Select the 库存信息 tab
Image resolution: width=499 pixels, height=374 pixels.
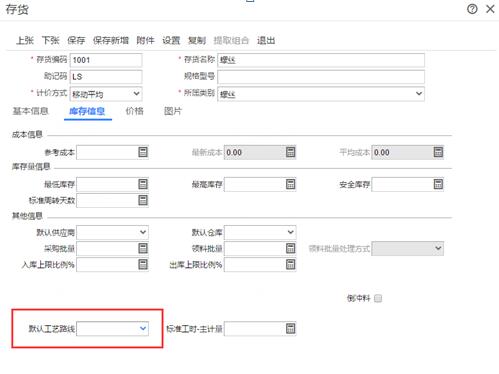(87, 111)
